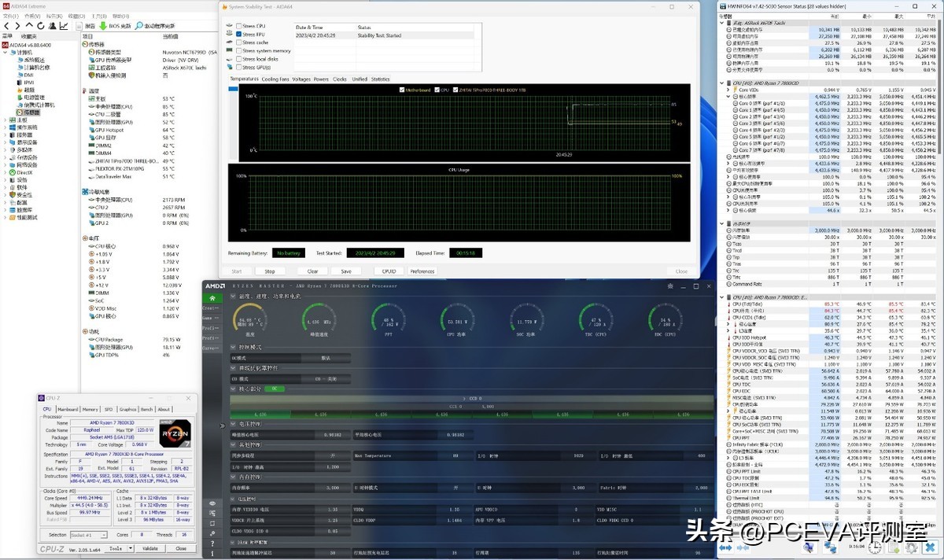
Task: Switch to Graphics tab in CPU-Z
Action: click(x=127, y=409)
